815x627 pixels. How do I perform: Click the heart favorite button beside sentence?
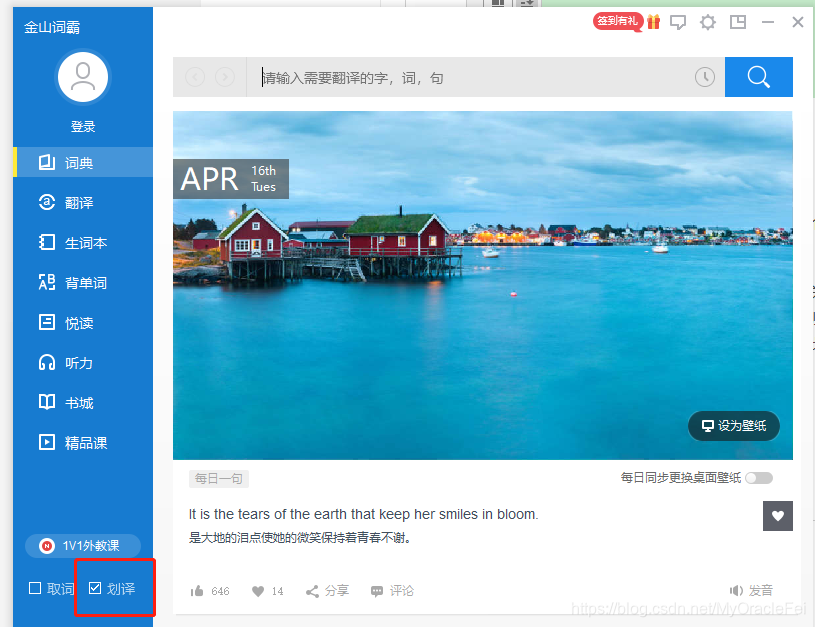point(778,516)
